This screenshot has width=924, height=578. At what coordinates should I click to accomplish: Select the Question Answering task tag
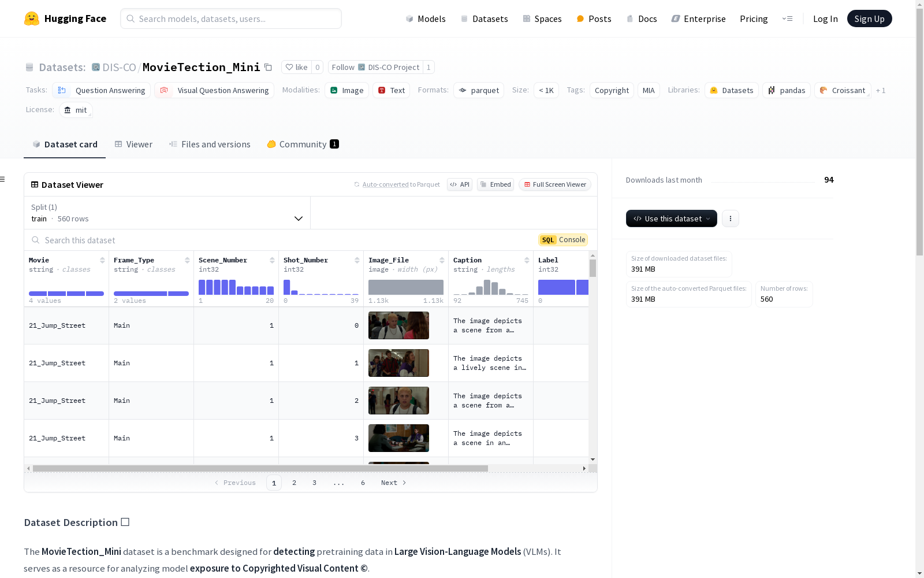pos(102,90)
